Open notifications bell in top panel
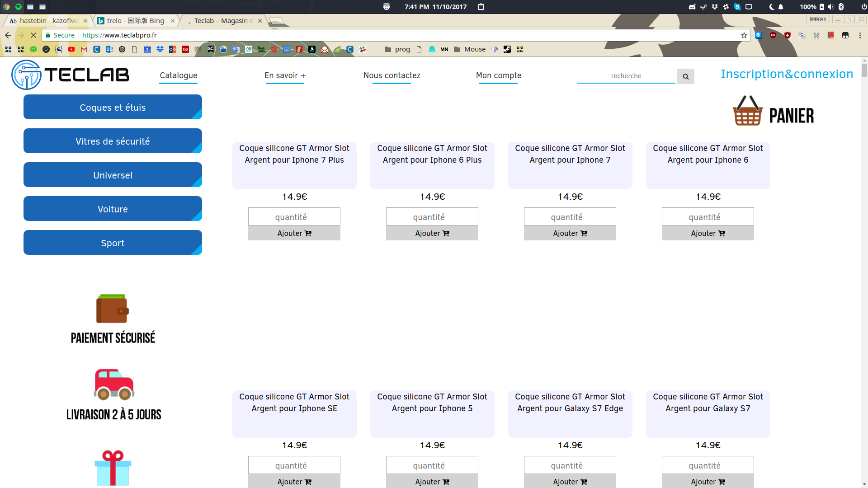This screenshot has height=488, width=868. pos(781,7)
